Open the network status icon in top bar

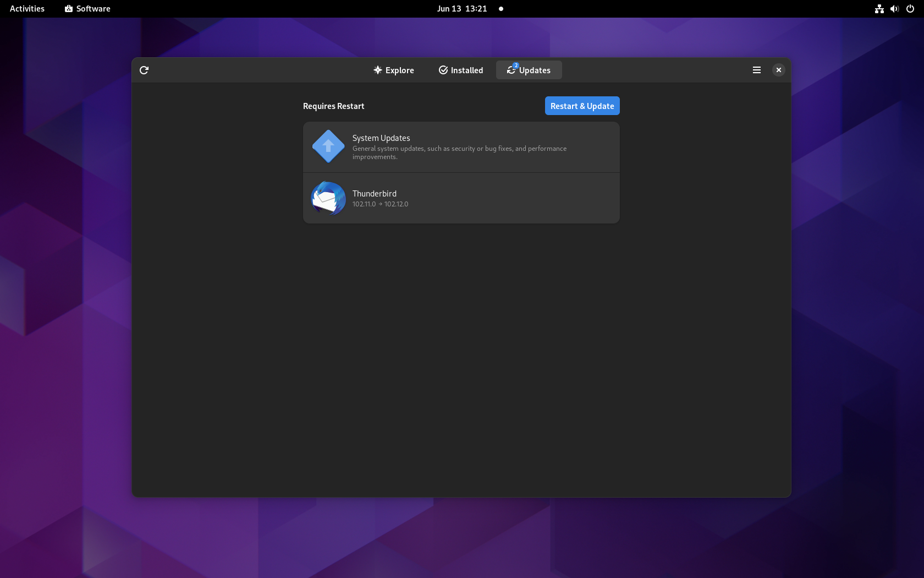879,9
